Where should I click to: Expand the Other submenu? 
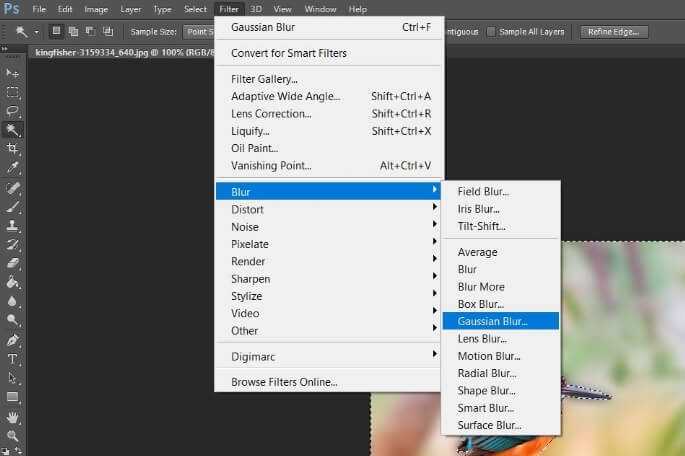[x=327, y=331]
